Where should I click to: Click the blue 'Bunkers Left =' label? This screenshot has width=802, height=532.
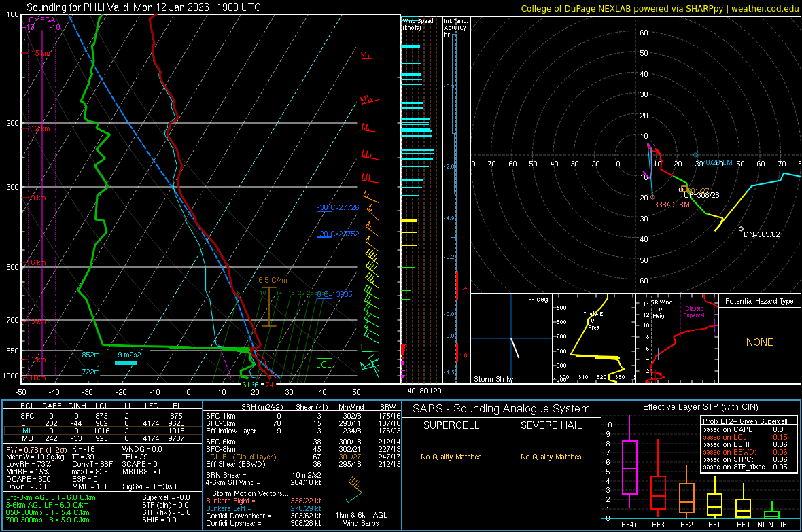point(228,508)
